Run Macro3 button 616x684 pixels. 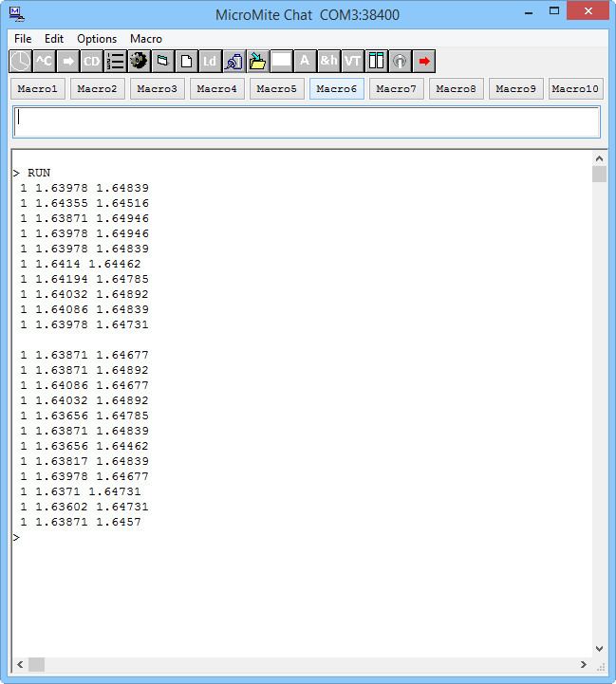tap(158, 89)
